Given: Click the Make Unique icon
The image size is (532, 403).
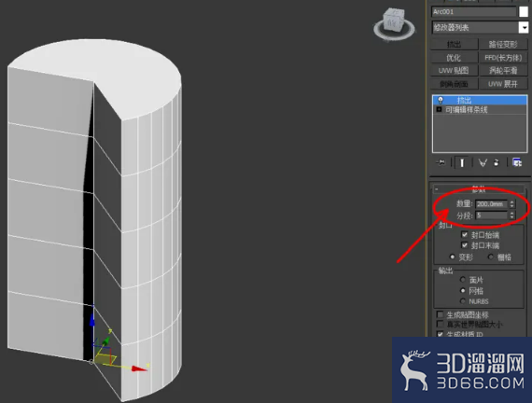Looking at the screenshot, I should 483,163.
